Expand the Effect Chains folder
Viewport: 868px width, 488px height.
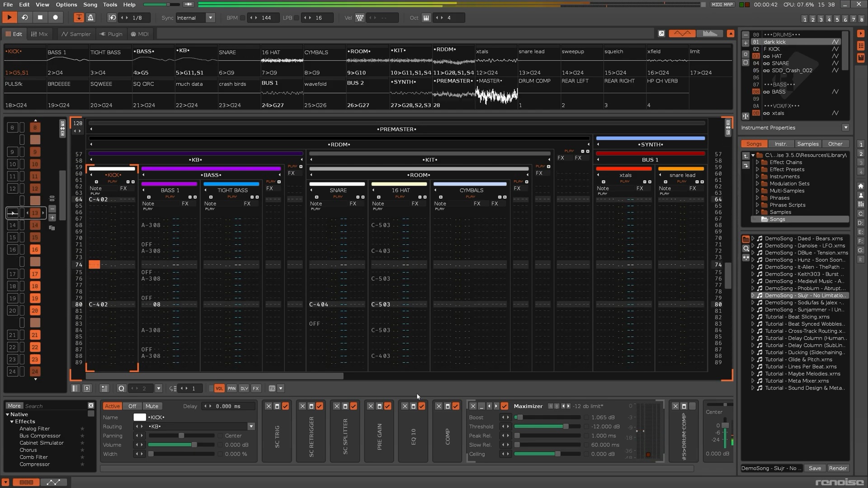click(757, 162)
